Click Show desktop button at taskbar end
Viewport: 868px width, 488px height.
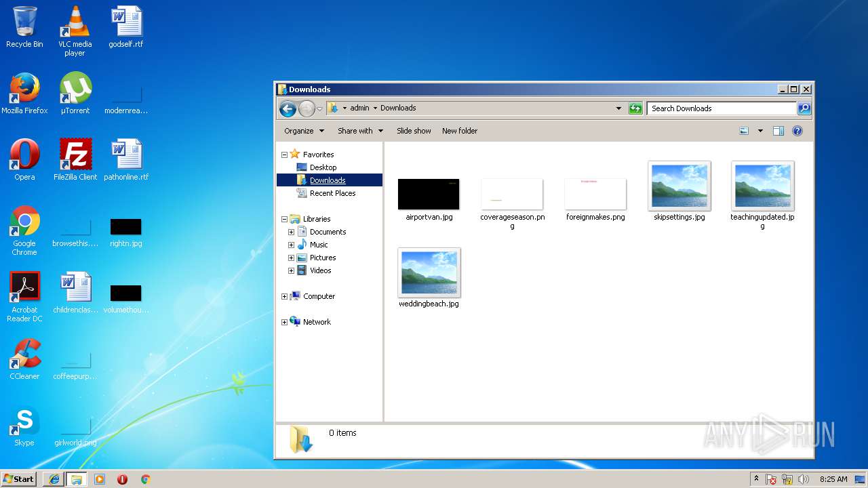860,479
